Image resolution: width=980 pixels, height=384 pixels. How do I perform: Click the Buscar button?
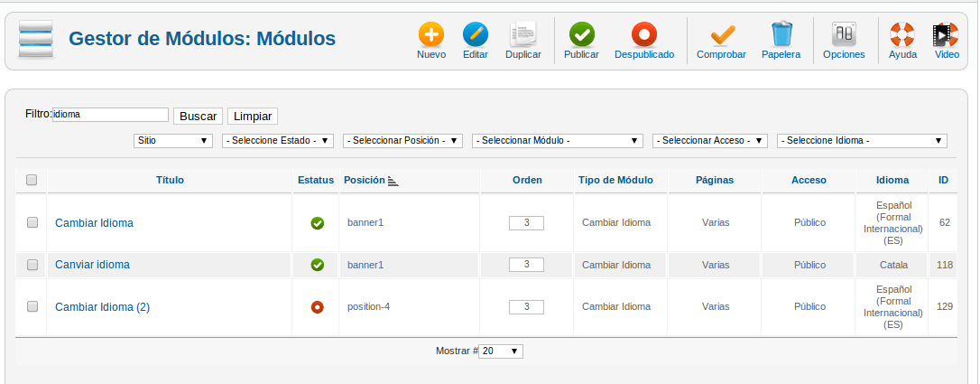[199, 117]
